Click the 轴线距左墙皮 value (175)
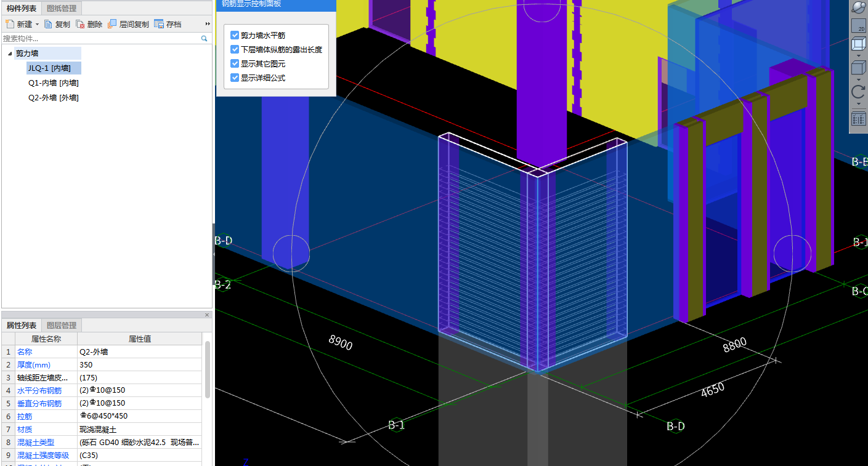Screen dimensions: 868x466 (140, 378)
